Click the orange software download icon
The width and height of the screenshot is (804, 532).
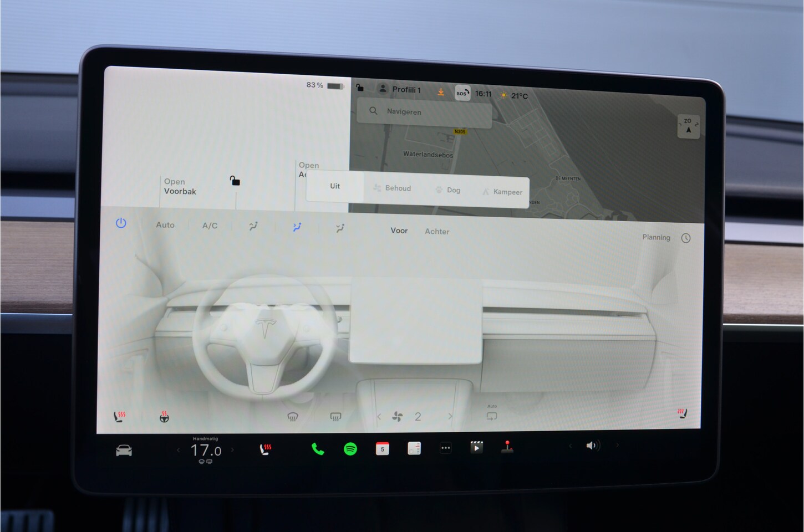click(x=441, y=92)
